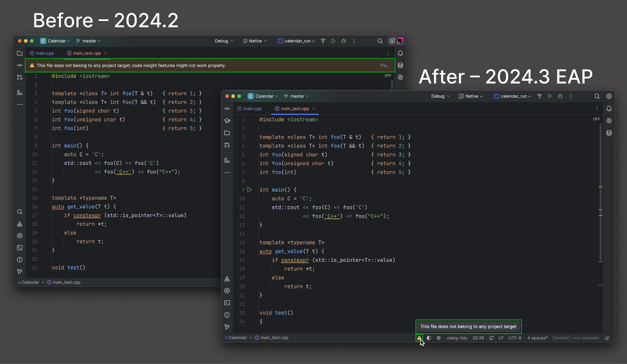Open Debug profile dropdown in After window

tap(440, 96)
